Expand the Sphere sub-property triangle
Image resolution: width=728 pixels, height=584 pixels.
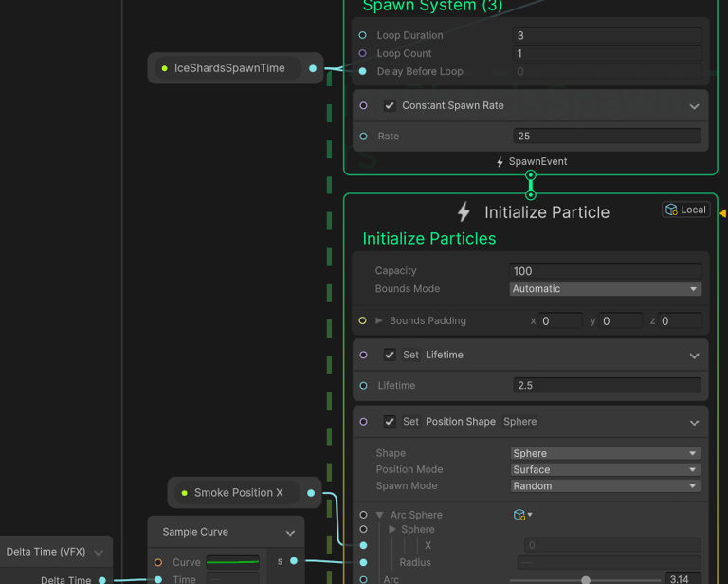392,529
